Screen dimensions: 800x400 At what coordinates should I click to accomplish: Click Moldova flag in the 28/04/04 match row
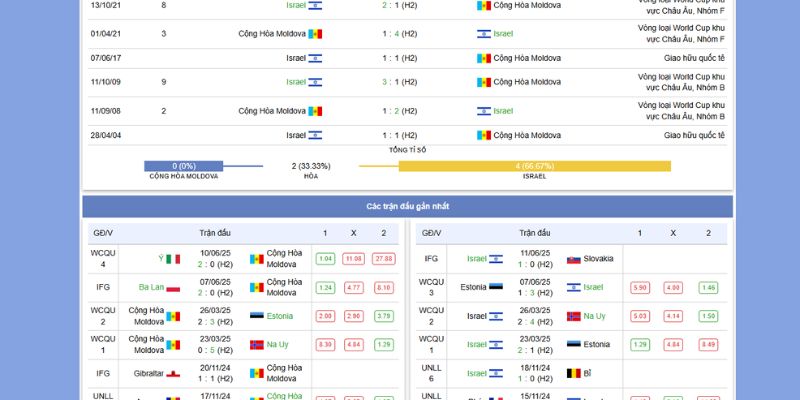pyautogui.click(x=484, y=135)
